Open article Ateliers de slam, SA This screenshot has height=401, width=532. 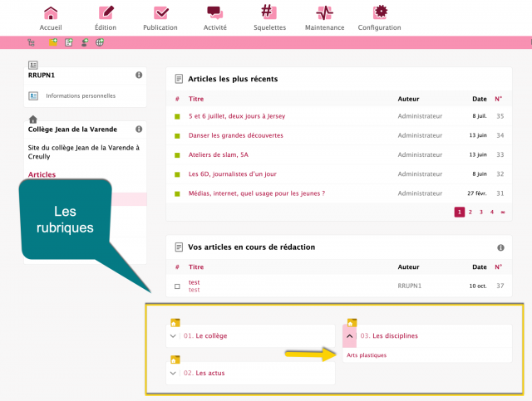click(219, 155)
